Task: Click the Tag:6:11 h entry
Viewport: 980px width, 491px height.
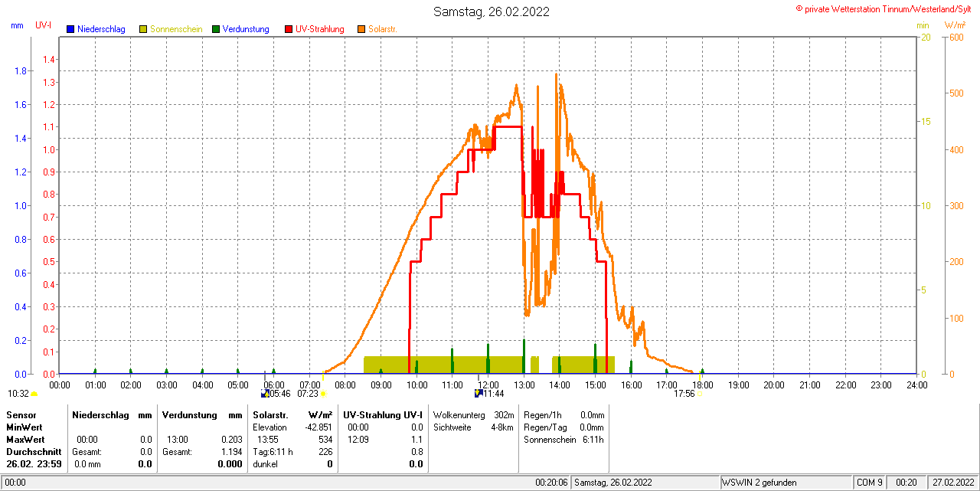Action: [273, 452]
